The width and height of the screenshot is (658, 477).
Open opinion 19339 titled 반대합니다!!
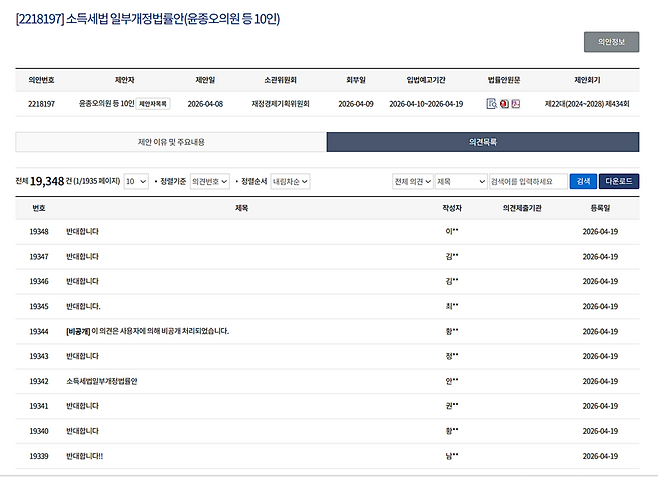coord(84,456)
